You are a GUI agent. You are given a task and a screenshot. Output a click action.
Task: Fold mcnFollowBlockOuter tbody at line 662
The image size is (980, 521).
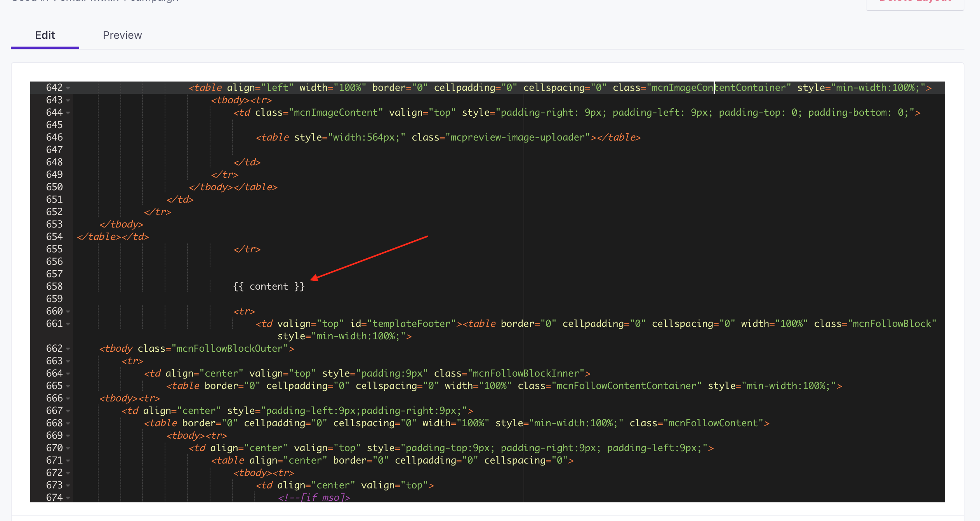click(x=68, y=349)
